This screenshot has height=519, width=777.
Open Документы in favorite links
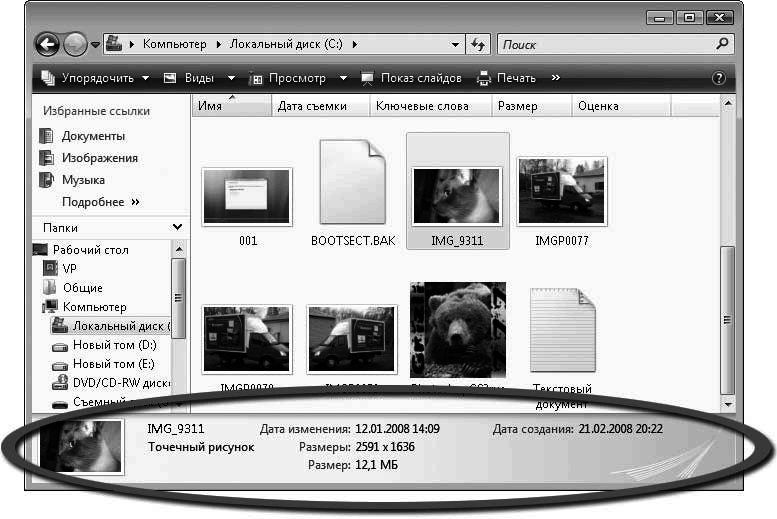point(92,136)
